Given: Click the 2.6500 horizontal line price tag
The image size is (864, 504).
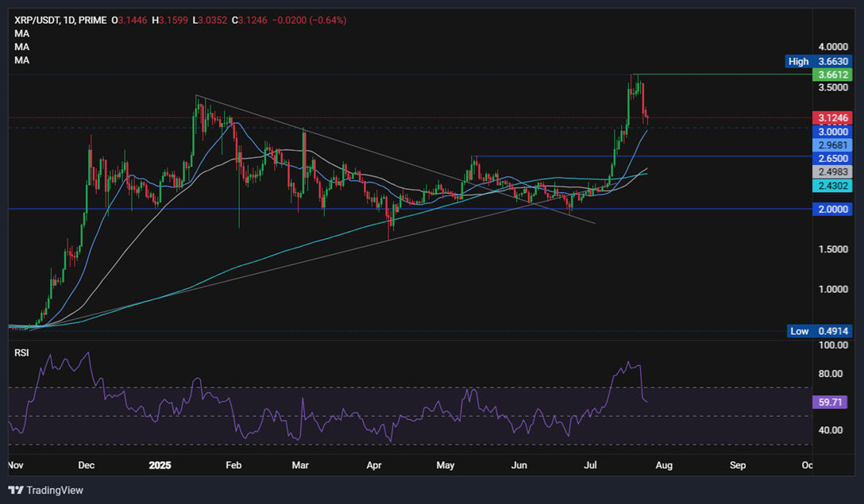Looking at the screenshot, I should (832, 159).
